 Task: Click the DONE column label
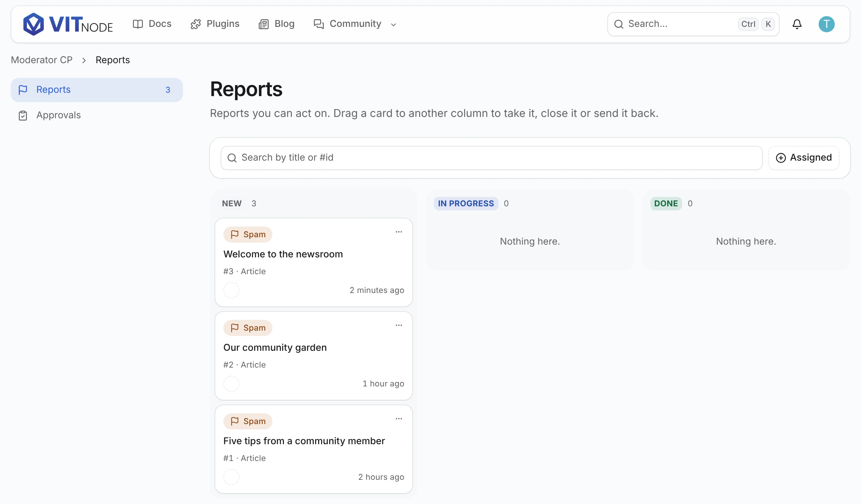pos(666,204)
